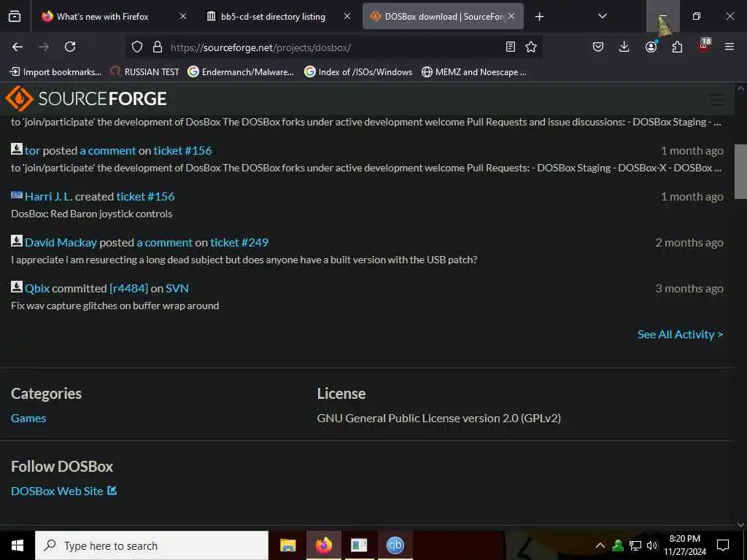The width and height of the screenshot is (747, 560).
Task: Open a new tab with plus button
Action: pyautogui.click(x=539, y=17)
